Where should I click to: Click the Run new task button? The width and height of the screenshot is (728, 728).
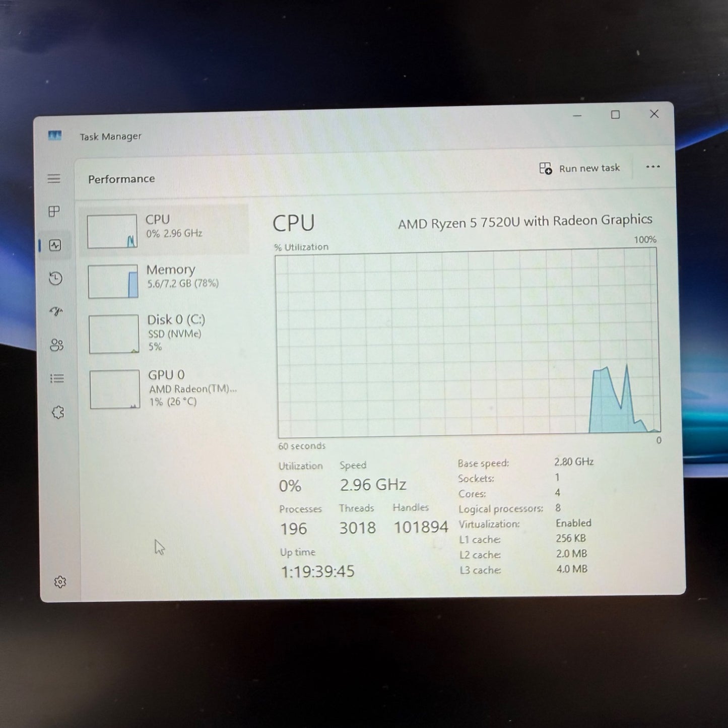click(x=579, y=168)
